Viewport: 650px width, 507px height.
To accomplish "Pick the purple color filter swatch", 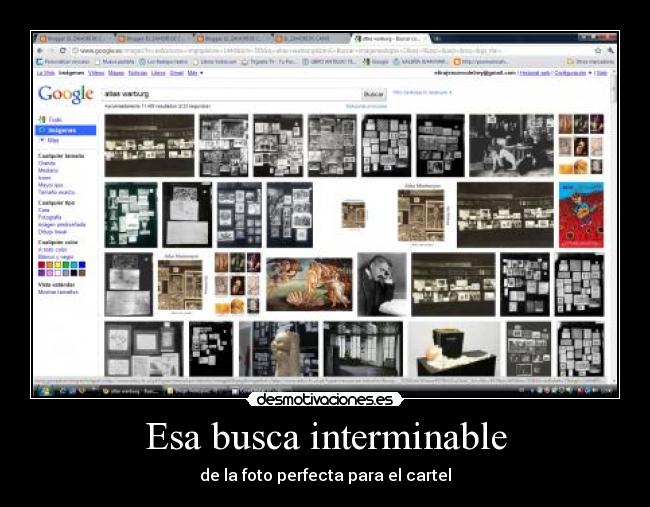I will coord(41,273).
